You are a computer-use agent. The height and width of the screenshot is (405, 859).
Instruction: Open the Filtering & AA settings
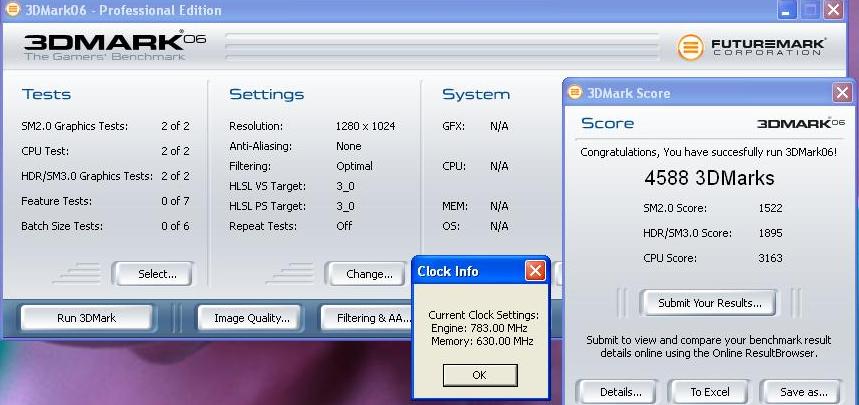click(366, 318)
